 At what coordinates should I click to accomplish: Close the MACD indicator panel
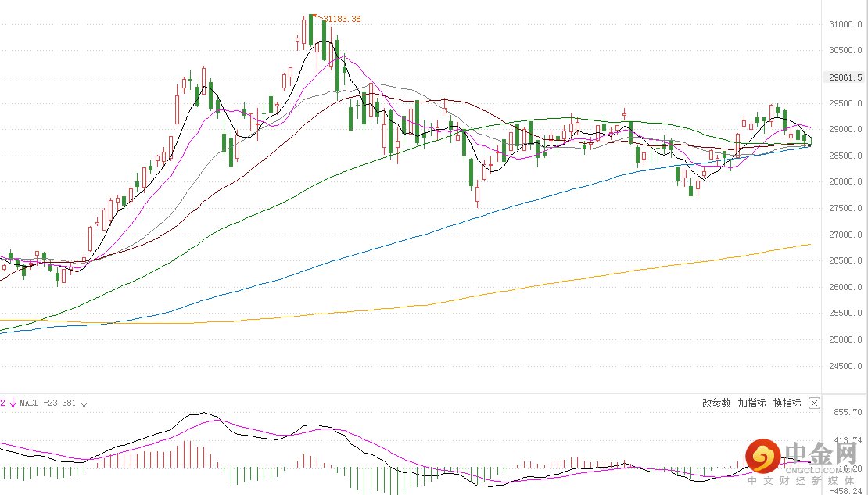coord(814,404)
